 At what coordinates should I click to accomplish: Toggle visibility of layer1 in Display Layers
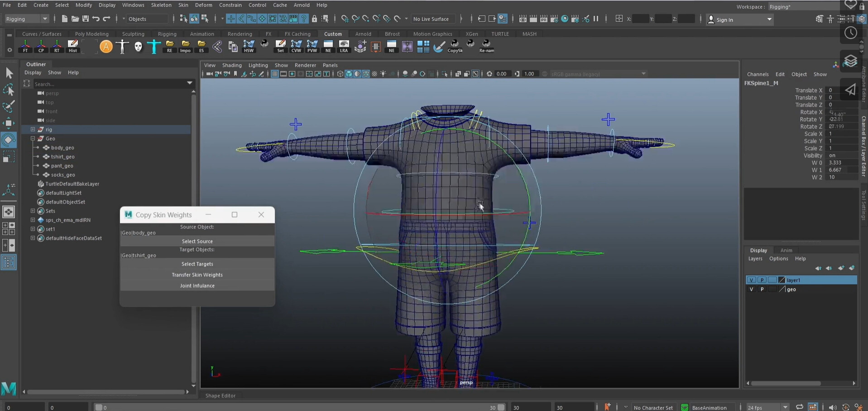(x=752, y=280)
